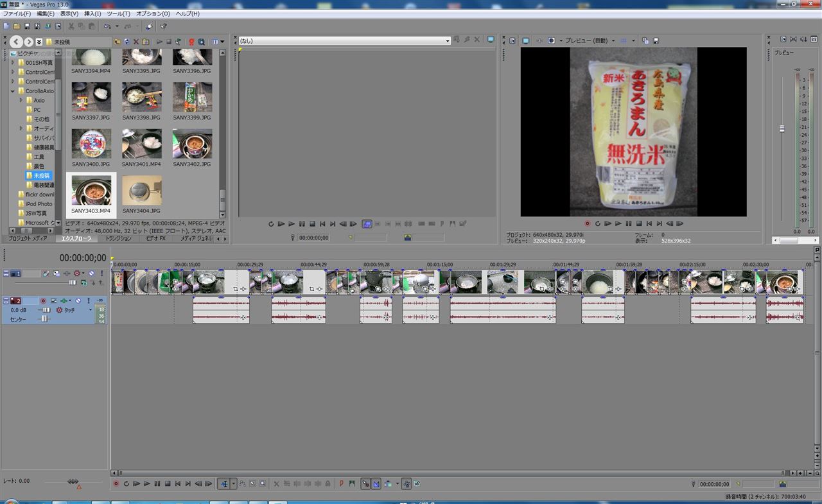Toggle Mute on audio track 2
This screenshot has width=822, height=504.
pyautogui.click(x=78, y=300)
